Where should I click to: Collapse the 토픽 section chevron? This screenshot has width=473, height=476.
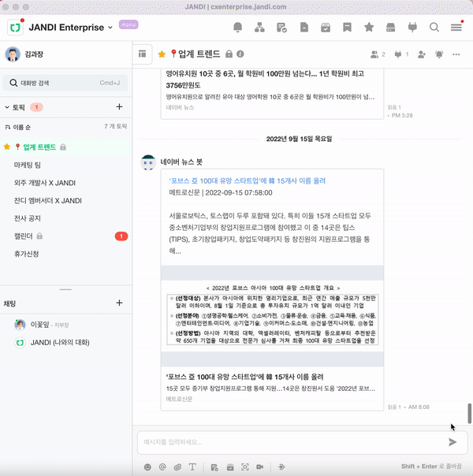[7, 106]
